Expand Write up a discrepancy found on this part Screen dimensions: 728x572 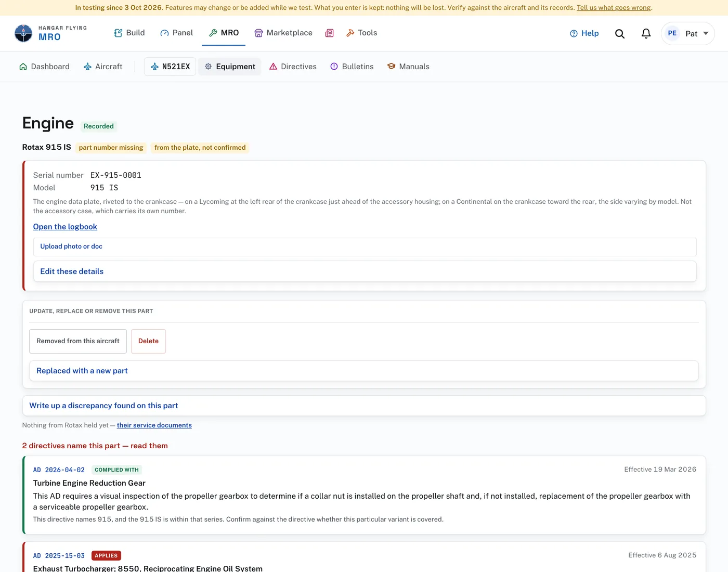(363, 406)
